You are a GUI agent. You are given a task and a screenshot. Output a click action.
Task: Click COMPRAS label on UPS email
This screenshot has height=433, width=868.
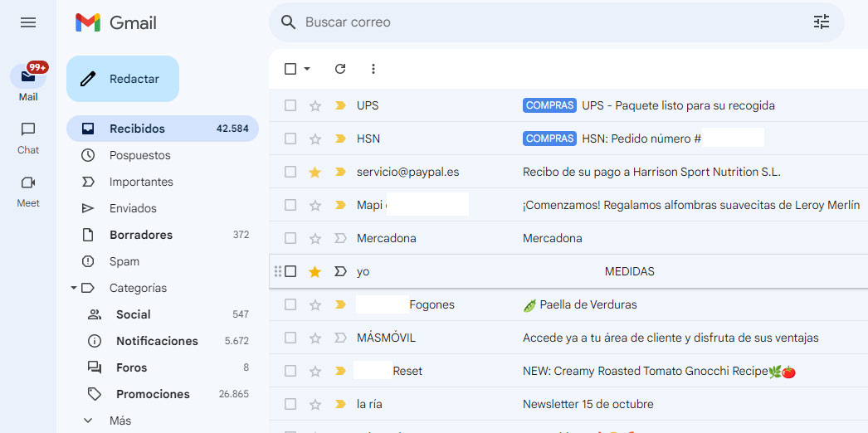point(549,105)
